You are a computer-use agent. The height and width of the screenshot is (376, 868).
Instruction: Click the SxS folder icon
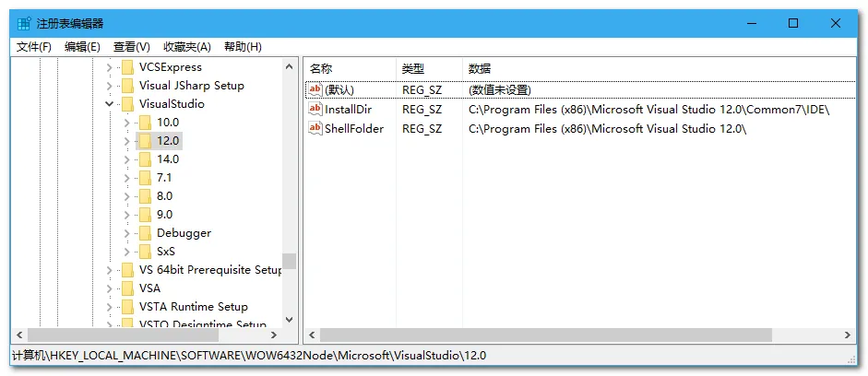point(145,252)
